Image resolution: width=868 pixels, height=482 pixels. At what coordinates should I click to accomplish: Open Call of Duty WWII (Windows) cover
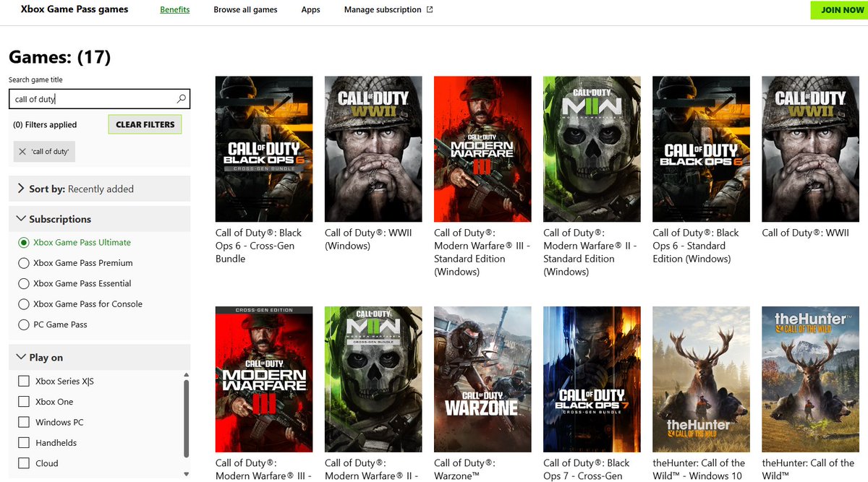(373, 149)
